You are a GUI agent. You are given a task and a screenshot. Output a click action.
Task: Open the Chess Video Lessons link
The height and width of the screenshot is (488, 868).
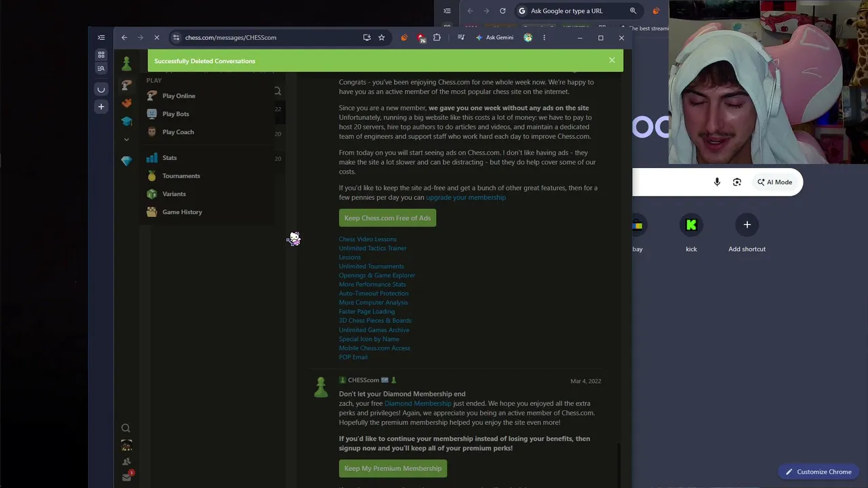click(x=368, y=239)
